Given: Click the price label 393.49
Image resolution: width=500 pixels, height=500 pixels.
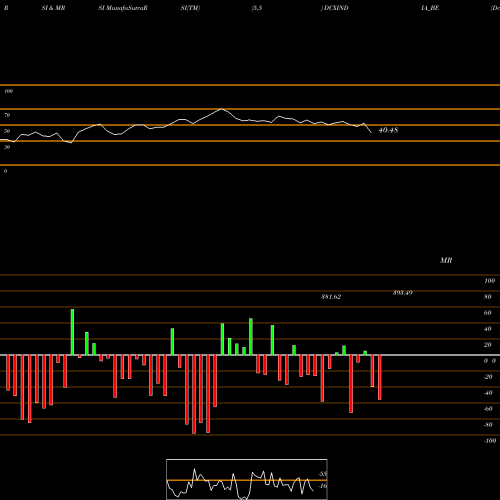Looking at the screenshot, I should [x=403, y=293].
